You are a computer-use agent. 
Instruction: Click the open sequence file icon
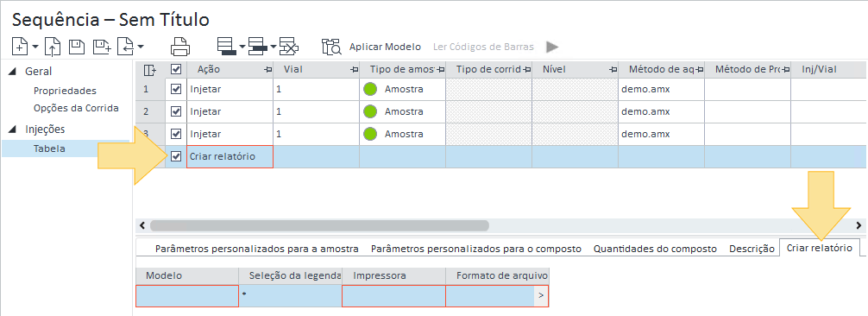pos(52,47)
